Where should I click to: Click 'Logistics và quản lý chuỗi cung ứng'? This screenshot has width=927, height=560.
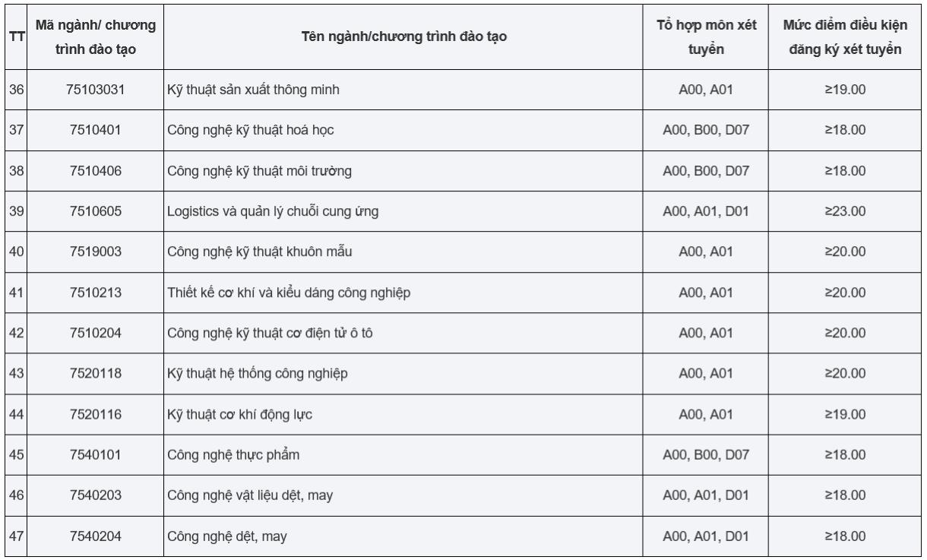[x=273, y=212]
